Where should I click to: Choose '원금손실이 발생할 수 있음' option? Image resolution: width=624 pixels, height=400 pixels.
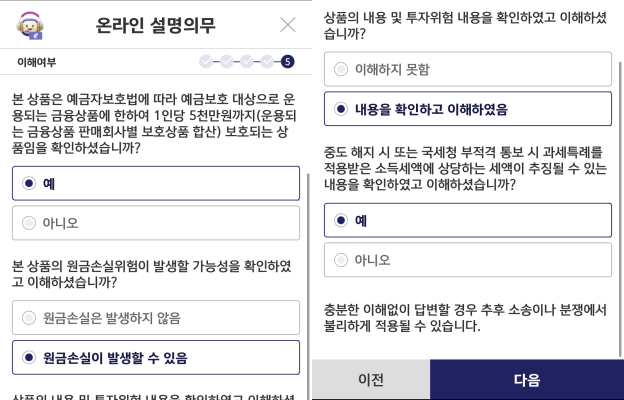pyautogui.click(x=156, y=357)
